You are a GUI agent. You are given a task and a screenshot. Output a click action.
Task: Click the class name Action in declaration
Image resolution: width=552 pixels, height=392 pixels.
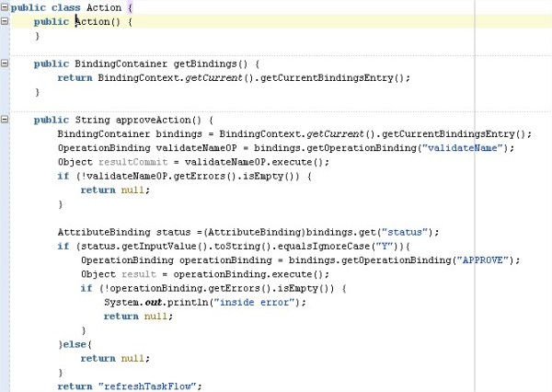(116, 7)
